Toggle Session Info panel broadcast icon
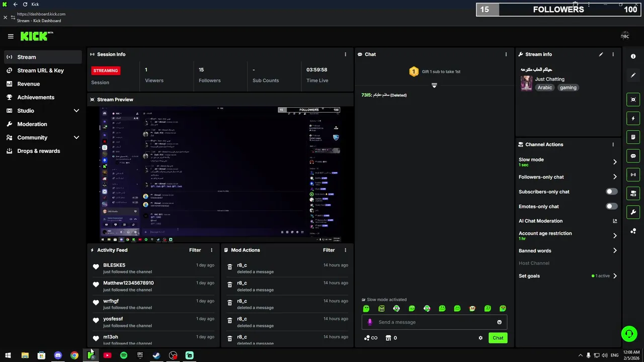The image size is (644, 362). pos(633,174)
